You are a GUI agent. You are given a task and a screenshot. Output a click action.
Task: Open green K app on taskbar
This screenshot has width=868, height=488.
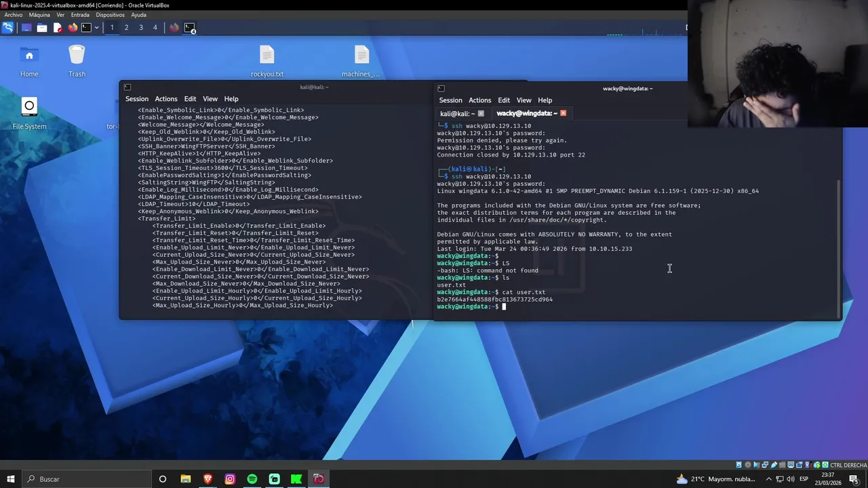pos(296,479)
